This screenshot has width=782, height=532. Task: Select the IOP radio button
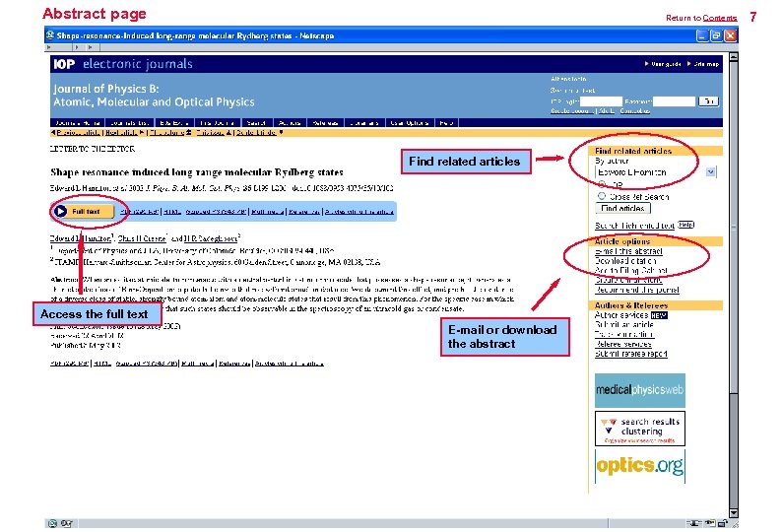click(x=602, y=184)
